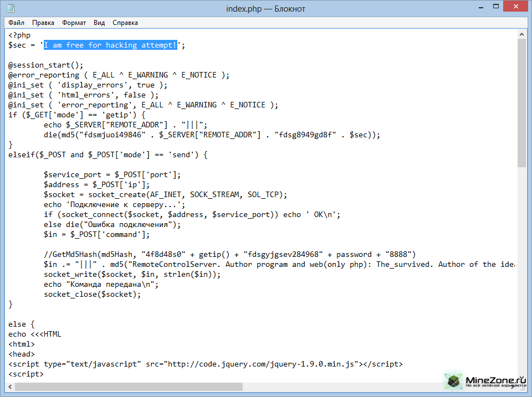This screenshot has height=397, width=532.
Task: Open the Файл menu
Action: pyautogui.click(x=16, y=23)
